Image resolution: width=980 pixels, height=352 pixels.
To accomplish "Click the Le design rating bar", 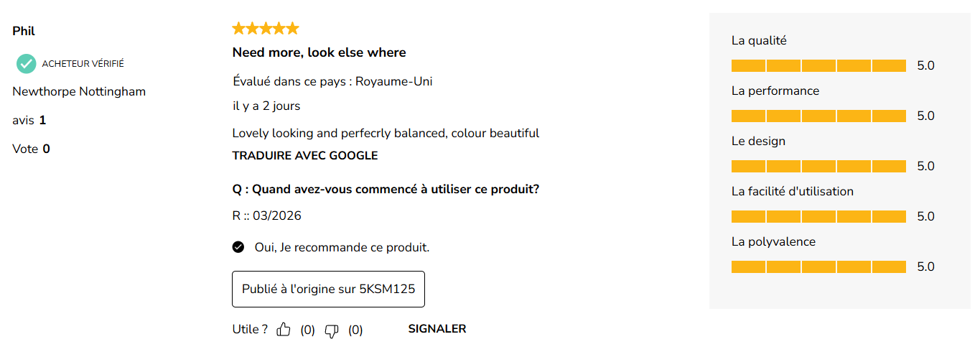I will tap(818, 167).
